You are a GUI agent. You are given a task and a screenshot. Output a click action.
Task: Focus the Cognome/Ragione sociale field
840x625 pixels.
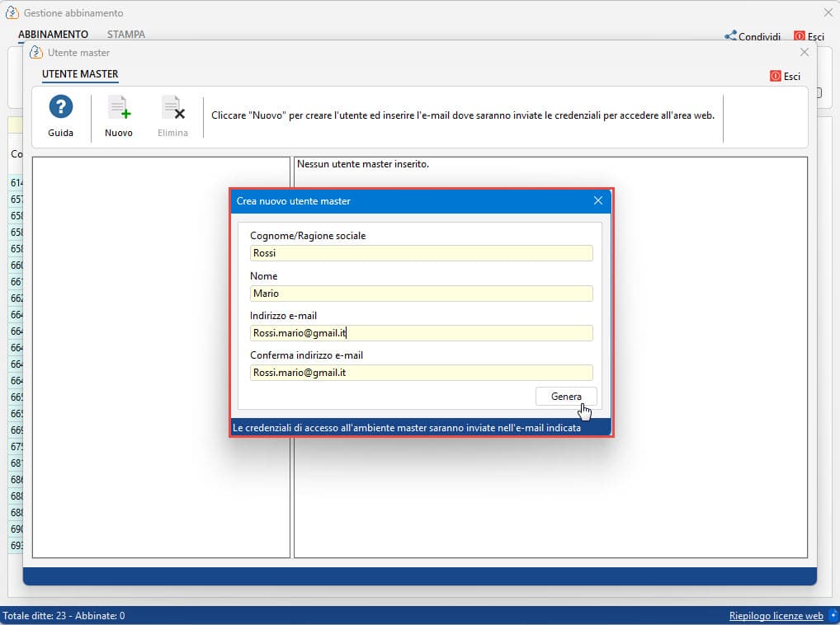(421, 253)
